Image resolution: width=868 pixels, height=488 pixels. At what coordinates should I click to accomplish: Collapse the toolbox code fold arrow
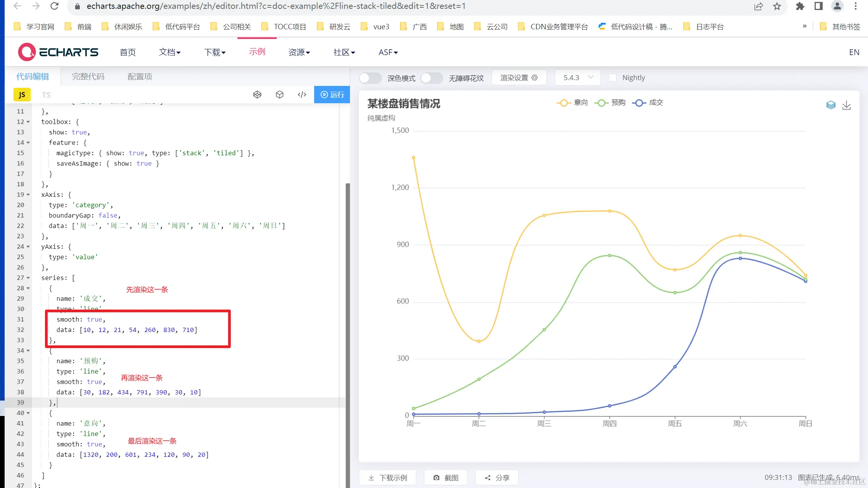point(28,122)
